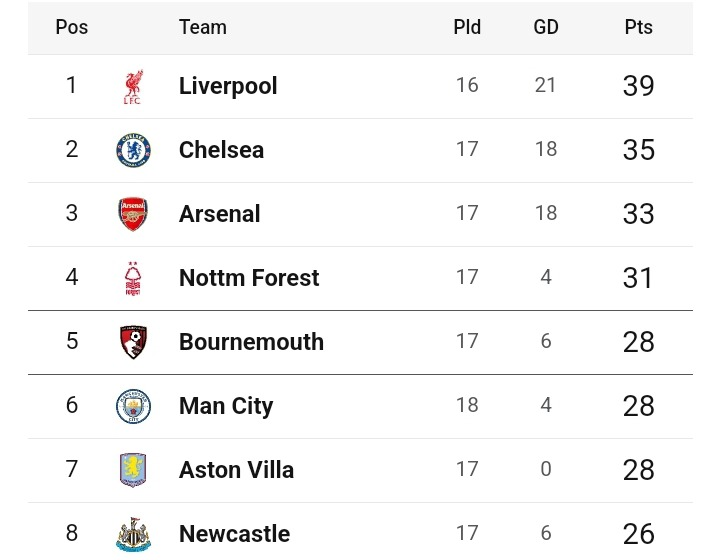
Task: Select the Bournemouth team name
Action: (x=251, y=342)
